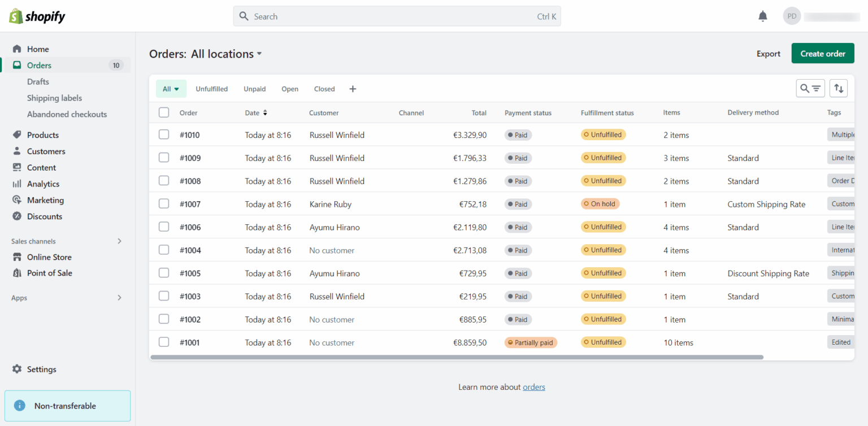Image resolution: width=868 pixels, height=426 pixels.
Task: Open the All locations dropdown
Action: coord(225,54)
